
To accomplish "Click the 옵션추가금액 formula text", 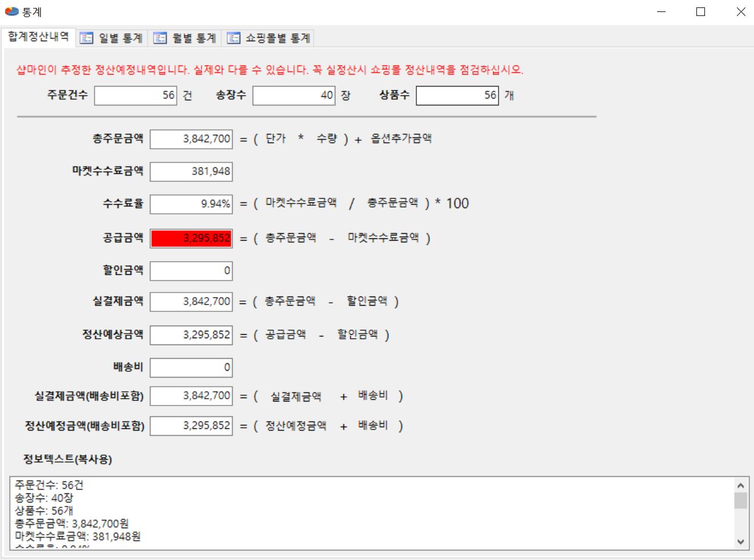I will click(401, 139).
